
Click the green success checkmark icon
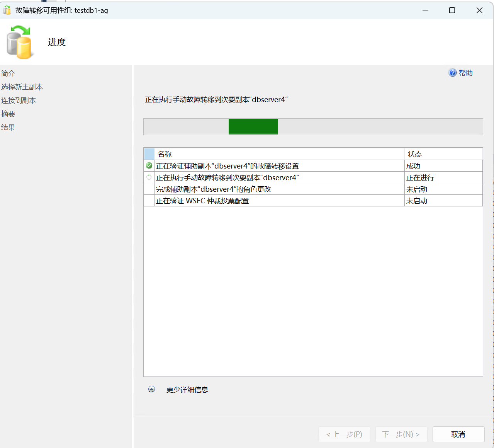149,166
